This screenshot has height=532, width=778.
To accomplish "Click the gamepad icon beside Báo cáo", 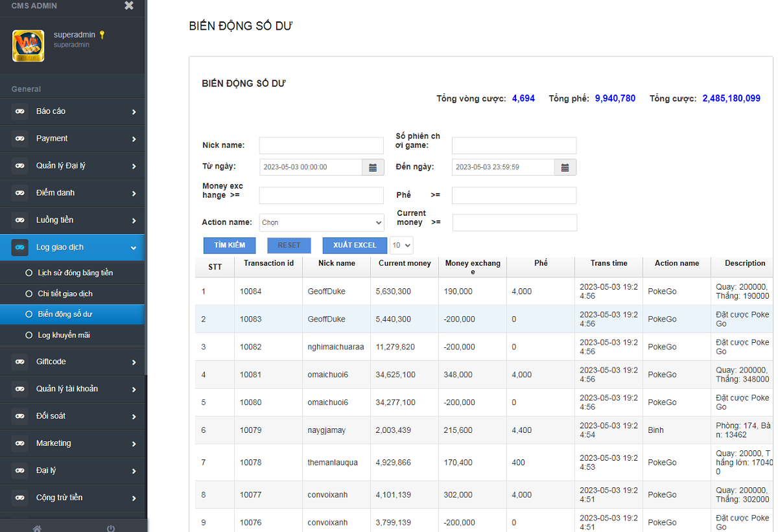I will tap(20, 111).
